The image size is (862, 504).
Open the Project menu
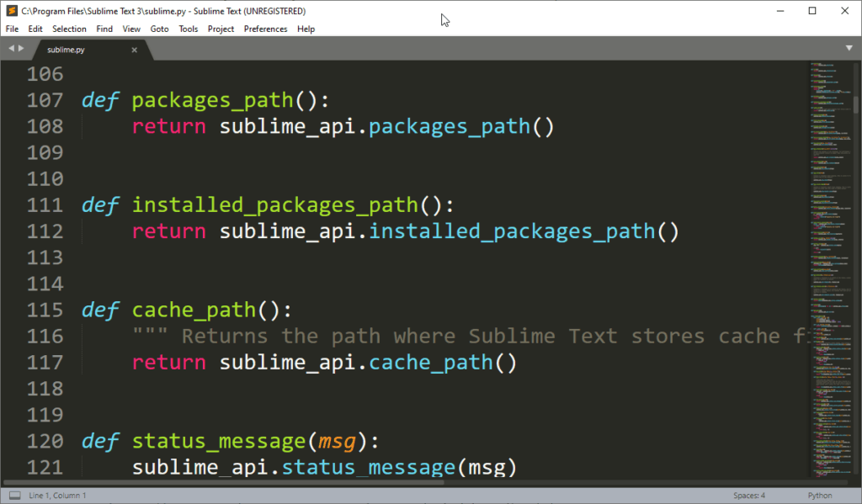[221, 29]
